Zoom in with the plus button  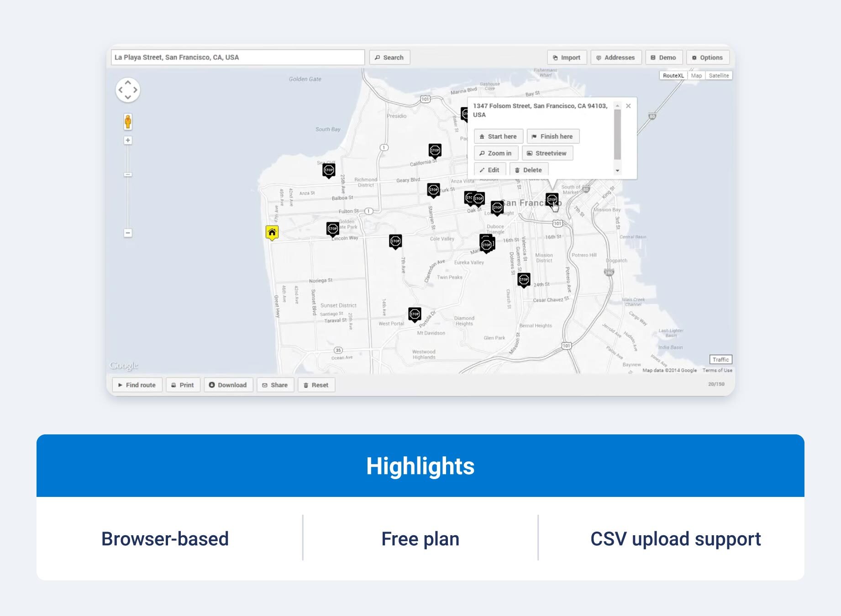pyautogui.click(x=128, y=141)
